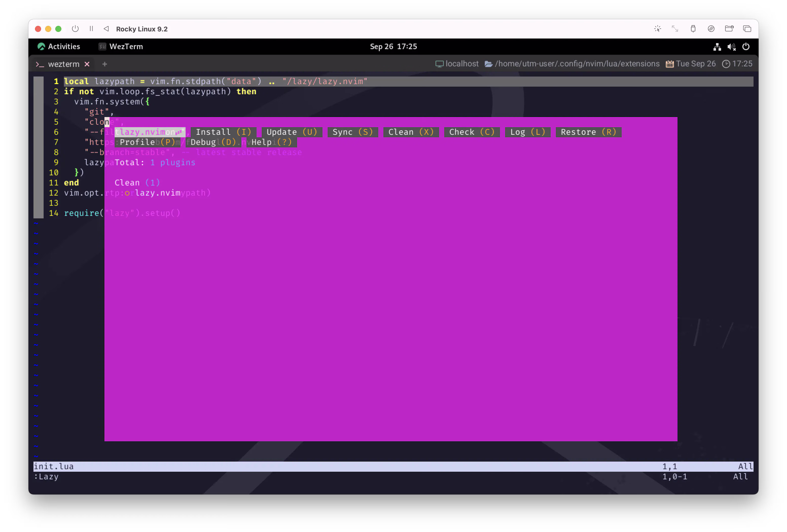Click the Rocky Linux 9.2 window title

point(142,29)
